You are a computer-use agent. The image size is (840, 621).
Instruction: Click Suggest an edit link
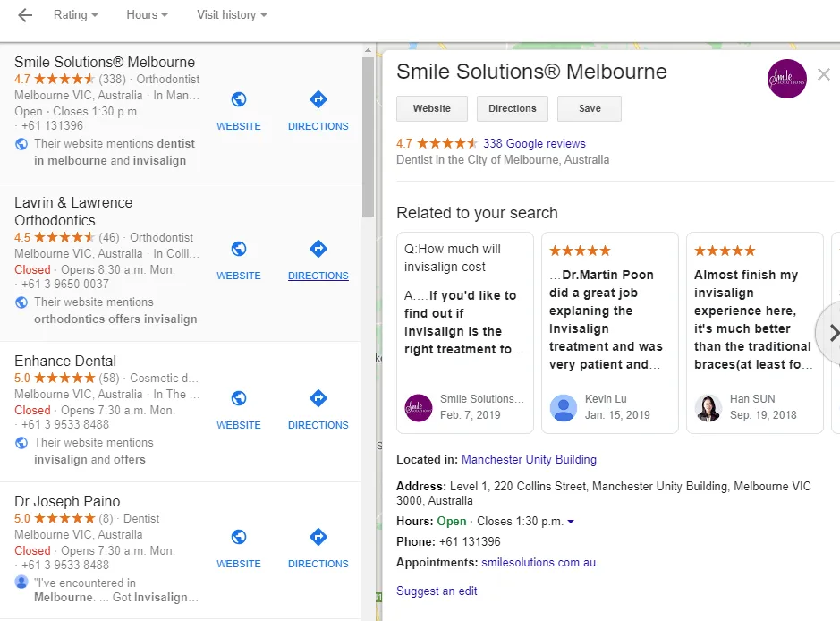tap(437, 591)
